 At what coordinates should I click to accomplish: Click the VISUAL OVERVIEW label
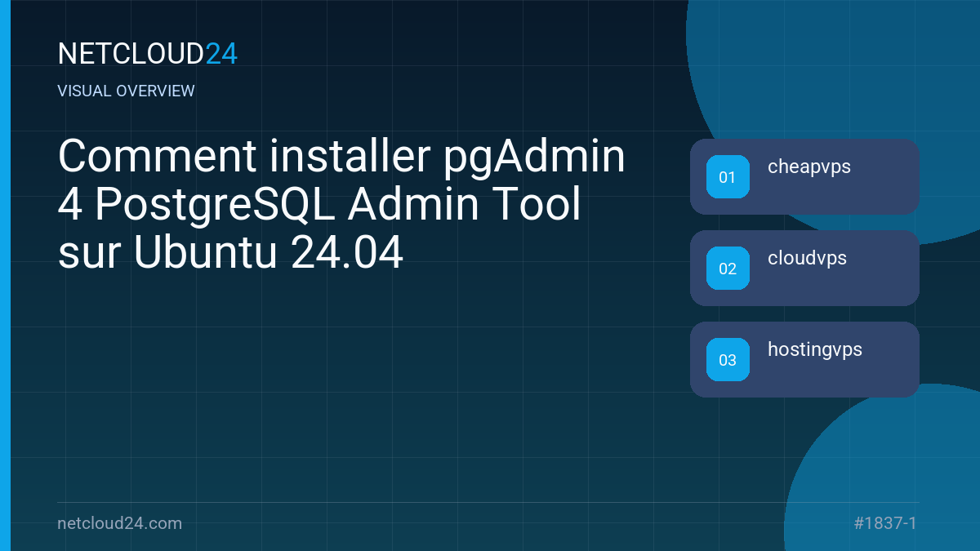pos(127,91)
